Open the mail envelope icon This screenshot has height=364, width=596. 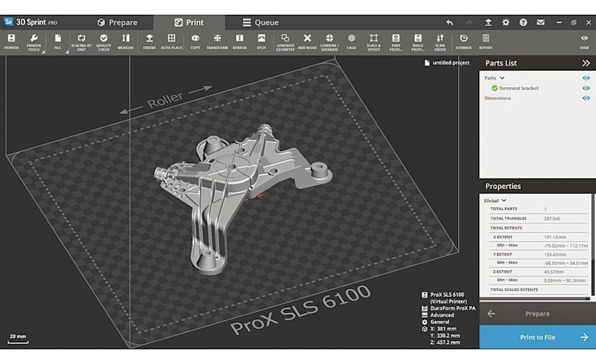(x=541, y=22)
